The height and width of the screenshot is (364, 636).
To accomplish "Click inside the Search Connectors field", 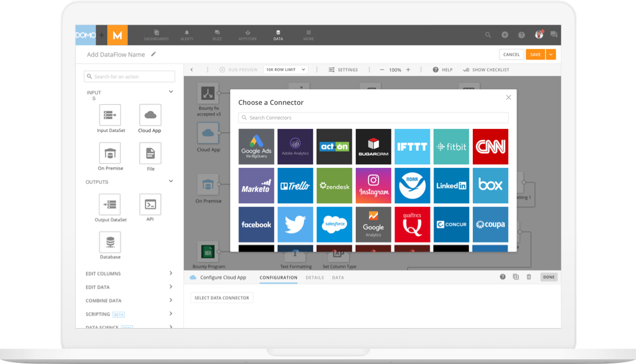I will pos(373,118).
